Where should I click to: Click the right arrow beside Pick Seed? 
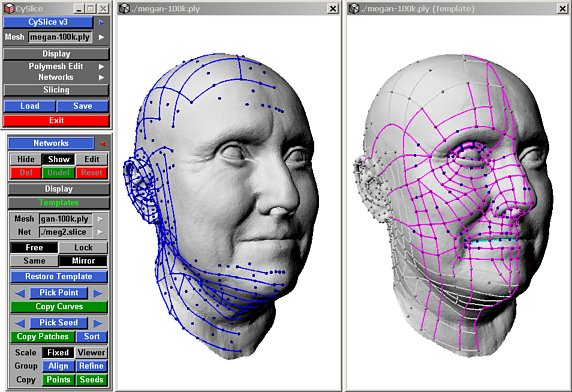pyautogui.click(x=97, y=323)
